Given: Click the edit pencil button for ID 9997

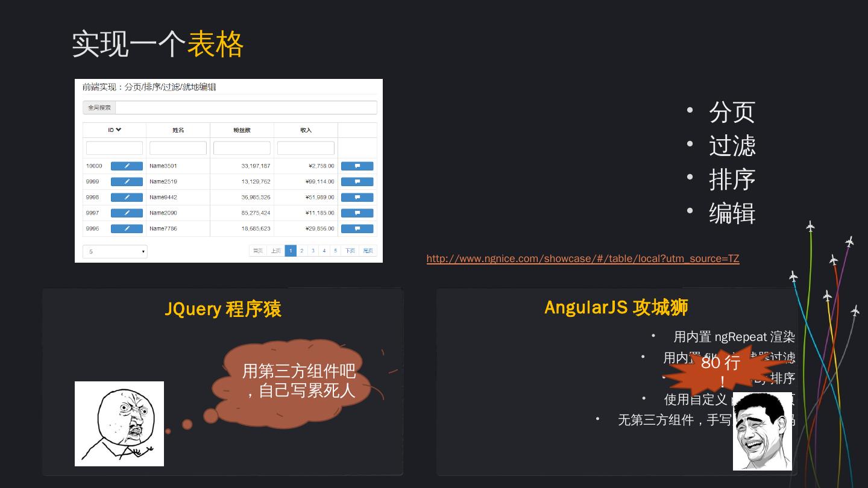Looking at the screenshot, I should click(x=127, y=213).
